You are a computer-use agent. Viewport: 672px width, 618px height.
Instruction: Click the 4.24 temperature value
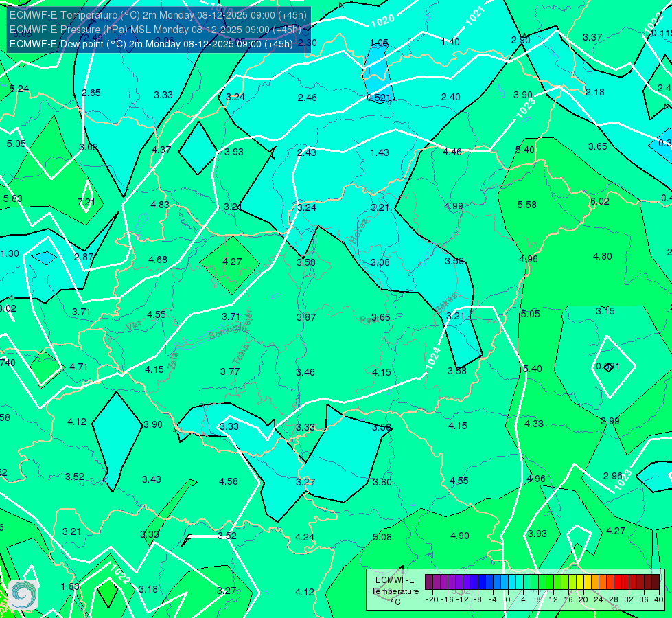(305, 537)
